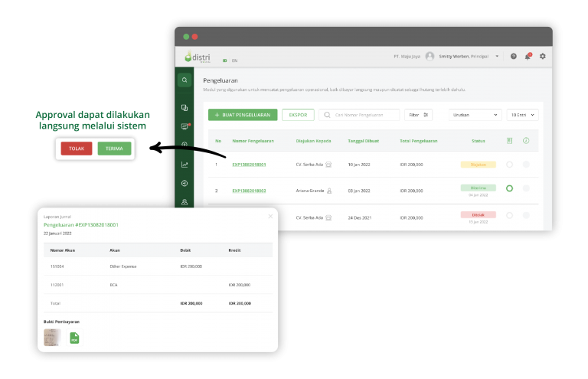Click the Buat Pengeluaran button
Image resolution: width=588 pixels, height=379 pixels.
click(243, 115)
